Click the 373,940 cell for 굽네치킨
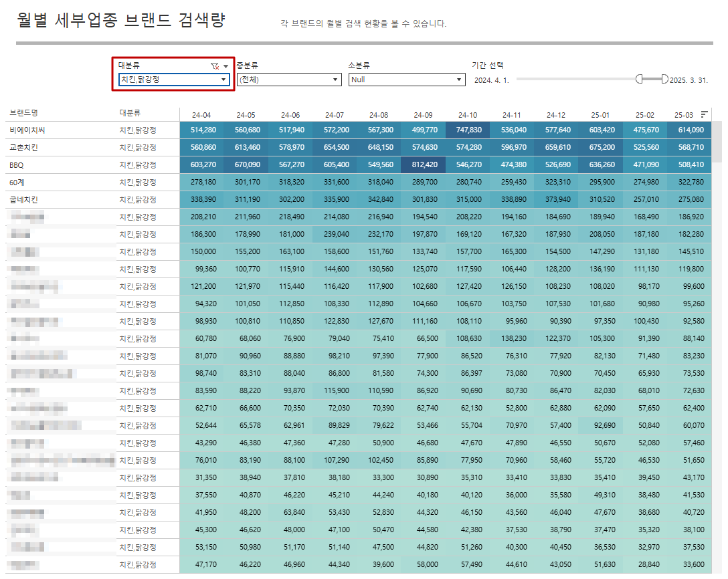 coord(556,199)
